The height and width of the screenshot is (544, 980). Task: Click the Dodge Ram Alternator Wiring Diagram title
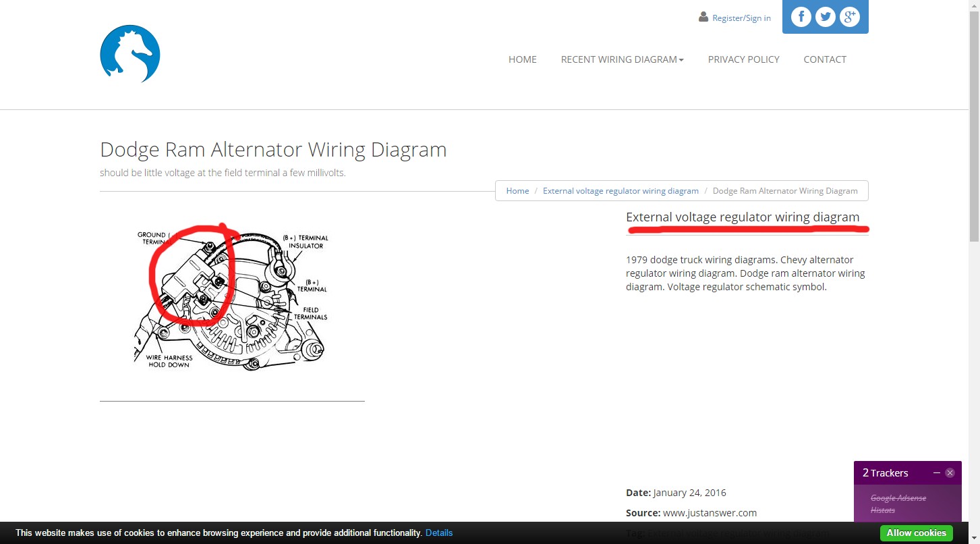[273, 149]
